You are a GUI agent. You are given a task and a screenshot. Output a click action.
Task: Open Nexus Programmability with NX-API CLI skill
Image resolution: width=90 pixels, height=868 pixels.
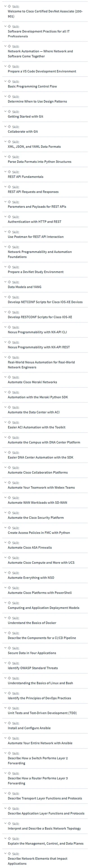pos(37,332)
